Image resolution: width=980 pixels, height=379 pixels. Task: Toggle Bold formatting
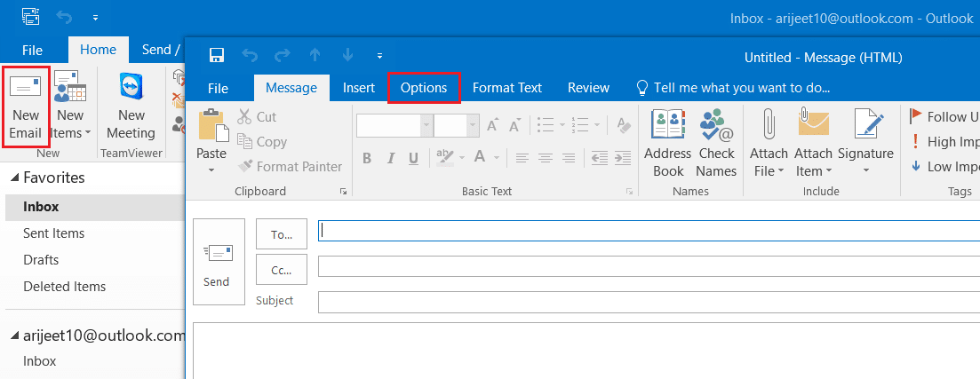click(x=367, y=158)
